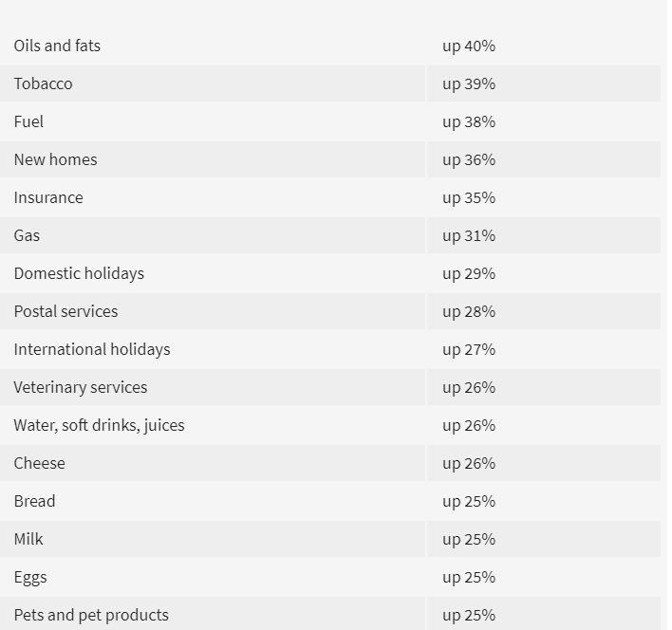The width and height of the screenshot is (672, 630).
Task: Click 'International holidays' label
Action: (x=92, y=349)
